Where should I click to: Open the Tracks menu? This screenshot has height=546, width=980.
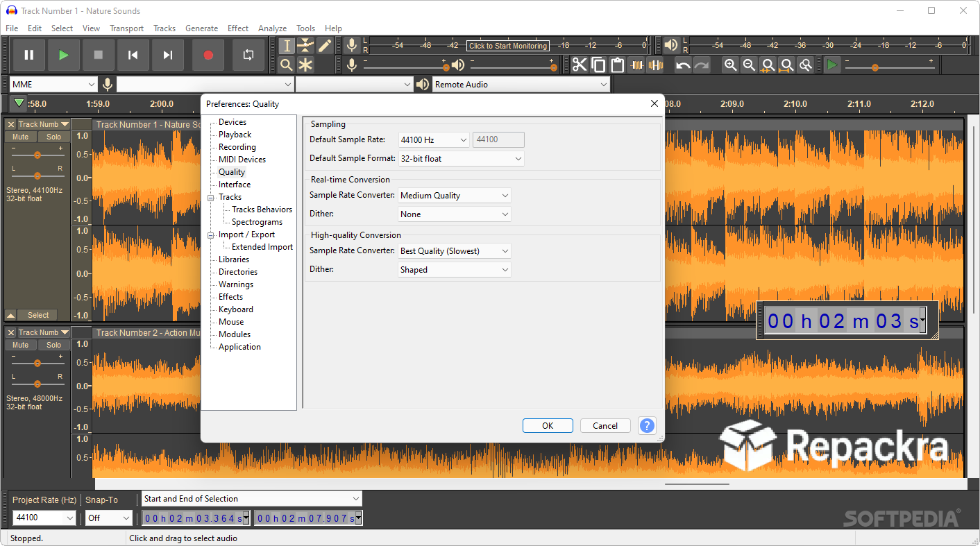pos(164,28)
